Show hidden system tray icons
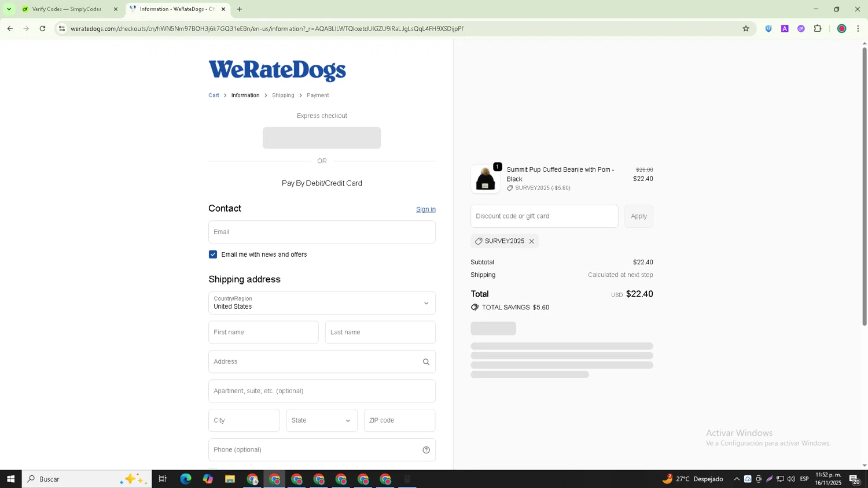This screenshot has width=868, height=488. point(737,479)
